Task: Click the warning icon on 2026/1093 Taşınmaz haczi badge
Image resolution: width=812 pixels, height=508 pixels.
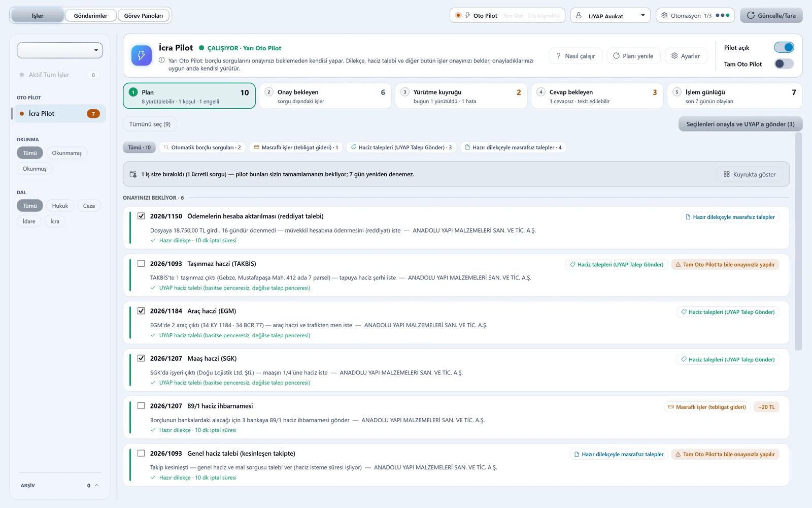Action: coord(678,264)
